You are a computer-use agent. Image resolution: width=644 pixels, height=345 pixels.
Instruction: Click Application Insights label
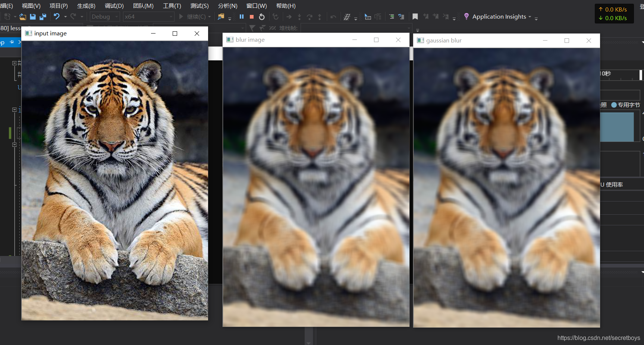click(499, 17)
